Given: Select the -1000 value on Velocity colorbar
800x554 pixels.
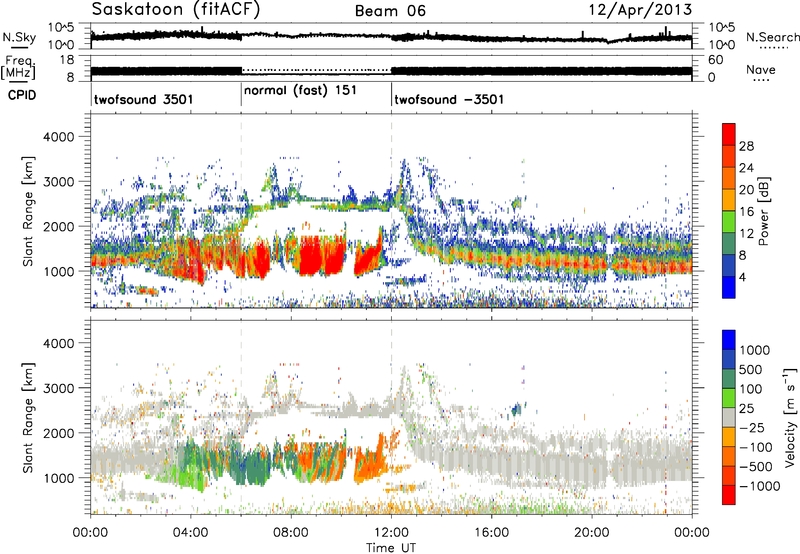Looking at the screenshot, I should point(760,486).
